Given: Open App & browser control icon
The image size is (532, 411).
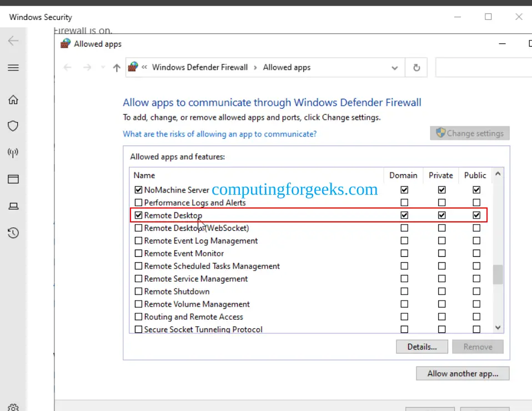Looking at the screenshot, I should click(x=13, y=179).
